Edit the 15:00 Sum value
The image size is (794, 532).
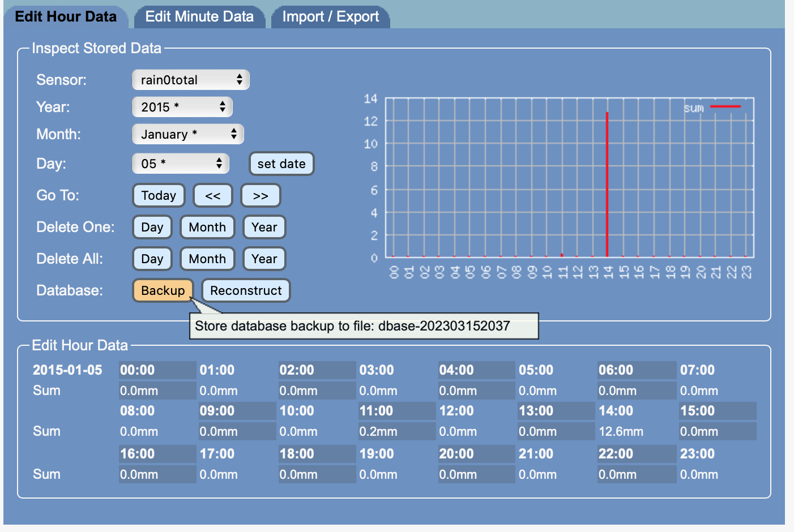[x=718, y=431]
